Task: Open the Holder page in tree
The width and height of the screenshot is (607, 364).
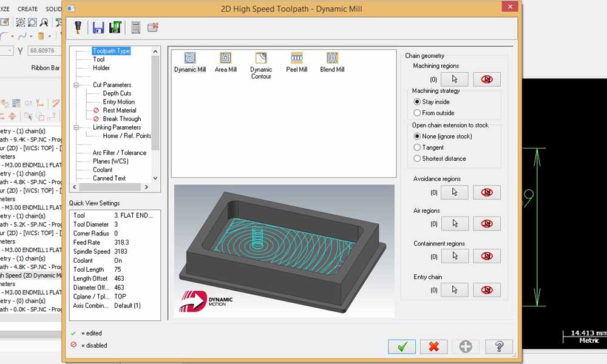Action: 101,68
